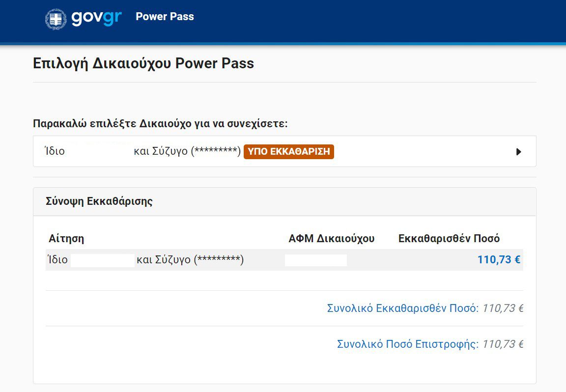
Task: Select beneficiary 'Ίδιο' text in selection row
Action: (x=55, y=151)
